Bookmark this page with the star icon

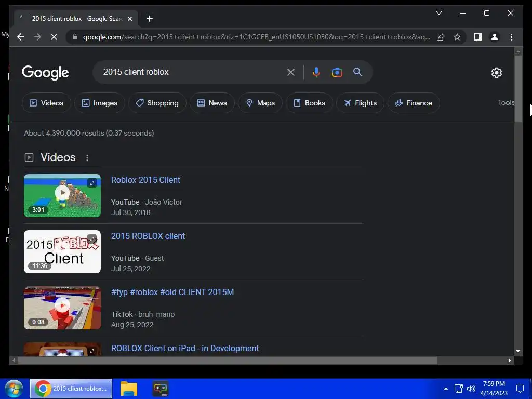coord(457,37)
